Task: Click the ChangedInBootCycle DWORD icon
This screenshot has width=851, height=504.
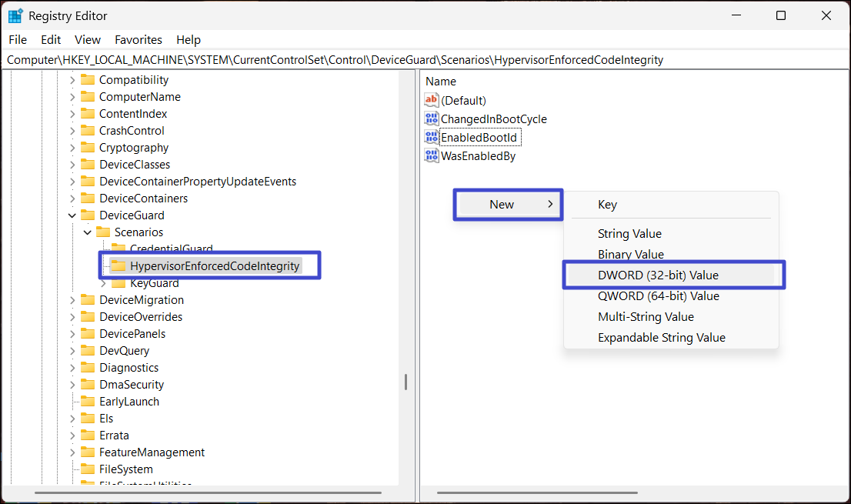Action: [x=432, y=118]
